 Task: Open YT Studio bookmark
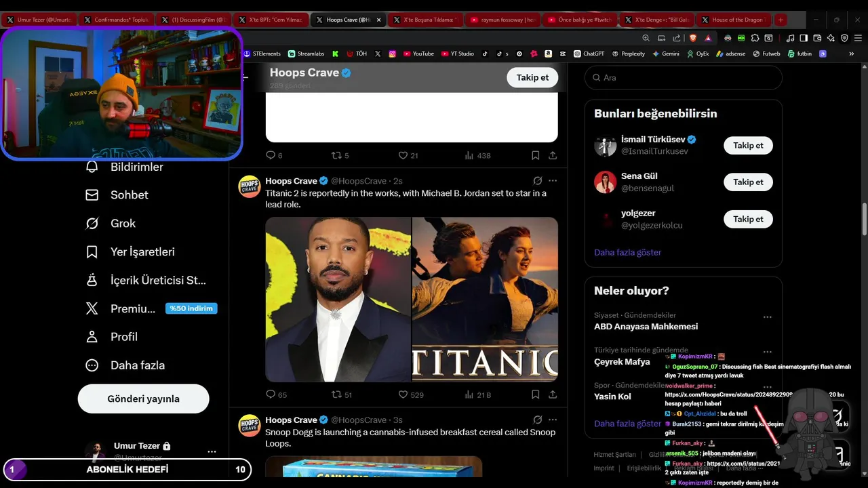pos(458,54)
